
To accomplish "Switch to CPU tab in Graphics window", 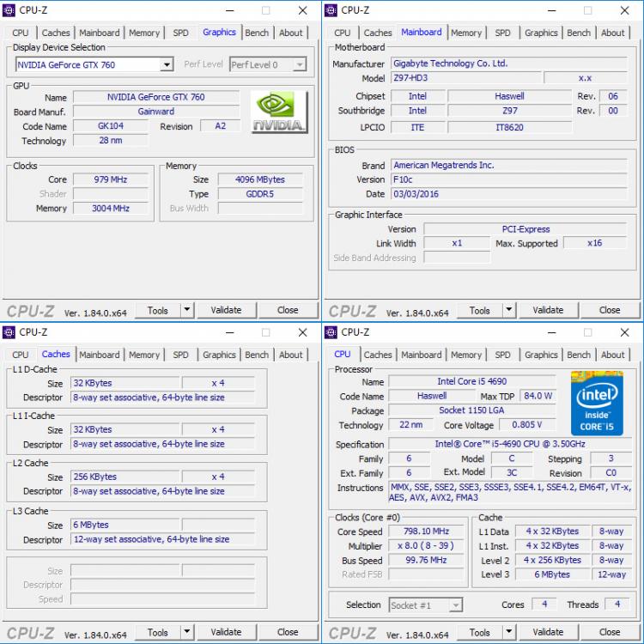I will (x=20, y=33).
